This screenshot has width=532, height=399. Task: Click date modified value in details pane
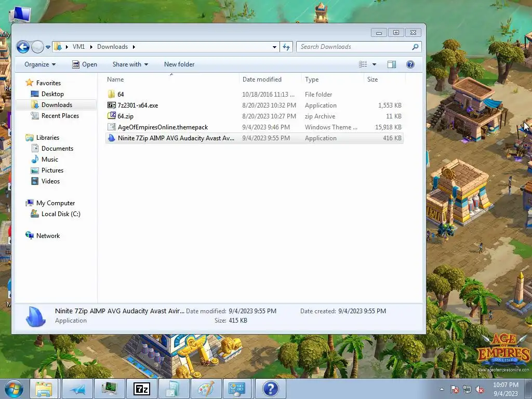(252, 311)
